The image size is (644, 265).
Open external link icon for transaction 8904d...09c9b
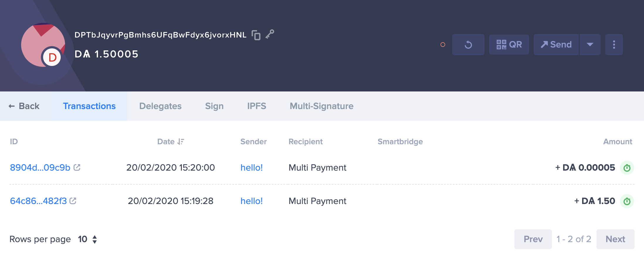tap(77, 167)
